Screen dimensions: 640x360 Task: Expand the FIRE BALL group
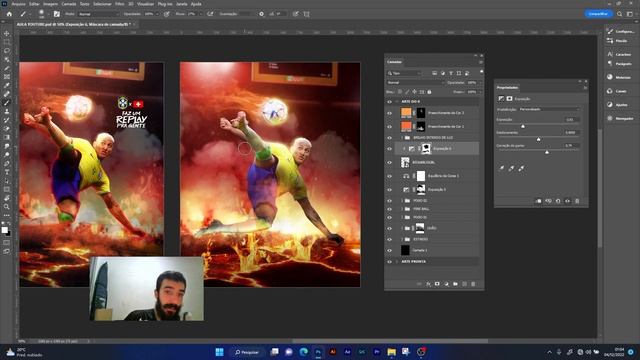402,209
